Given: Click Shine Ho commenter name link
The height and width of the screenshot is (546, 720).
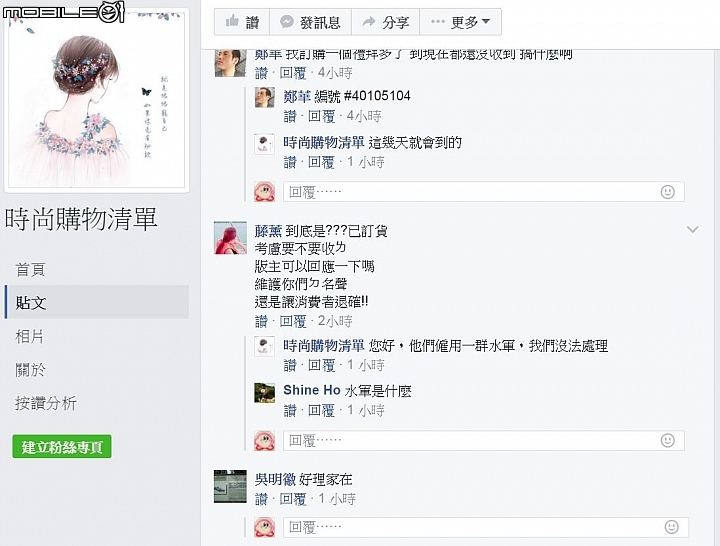Looking at the screenshot, I should click(311, 390).
